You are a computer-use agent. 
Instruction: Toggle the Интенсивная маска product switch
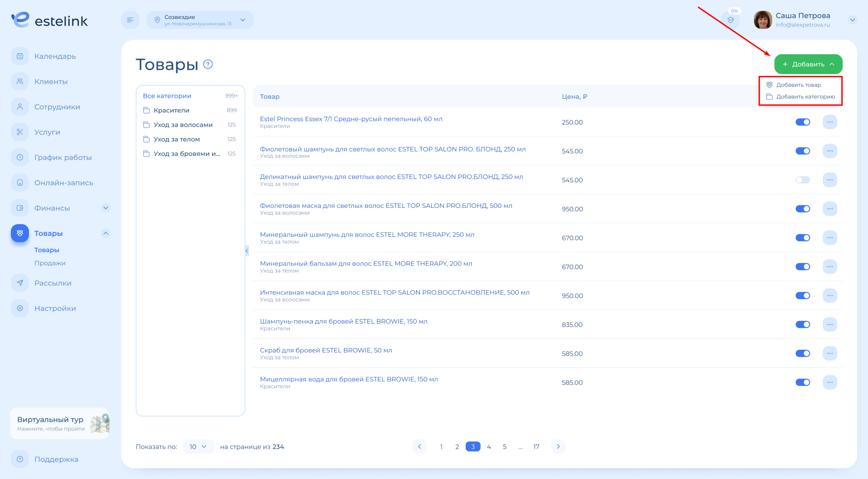(803, 296)
